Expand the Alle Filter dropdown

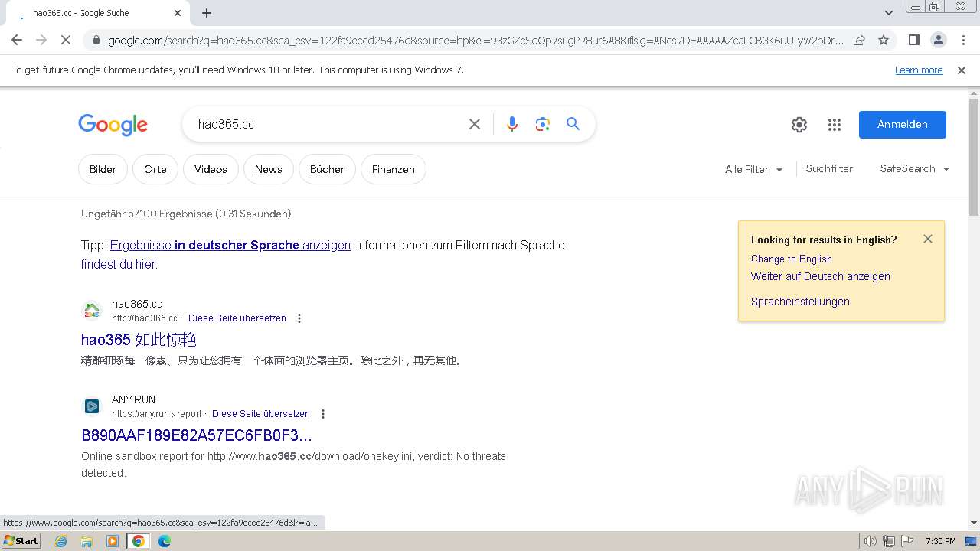753,169
